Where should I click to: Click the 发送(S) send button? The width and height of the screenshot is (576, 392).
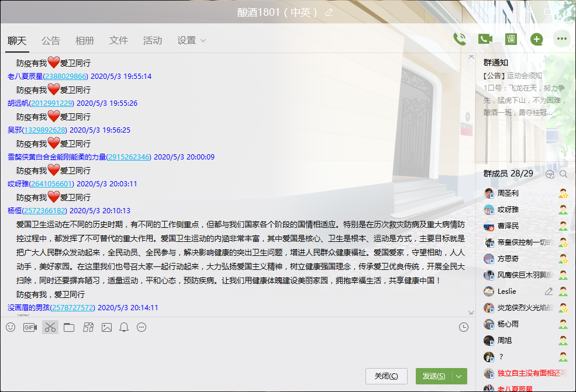(433, 376)
